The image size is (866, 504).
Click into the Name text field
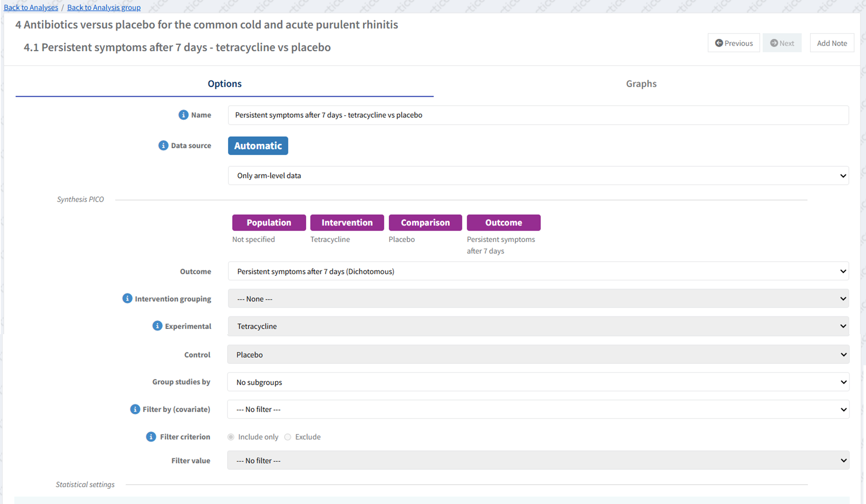pyautogui.click(x=538, y=115)
